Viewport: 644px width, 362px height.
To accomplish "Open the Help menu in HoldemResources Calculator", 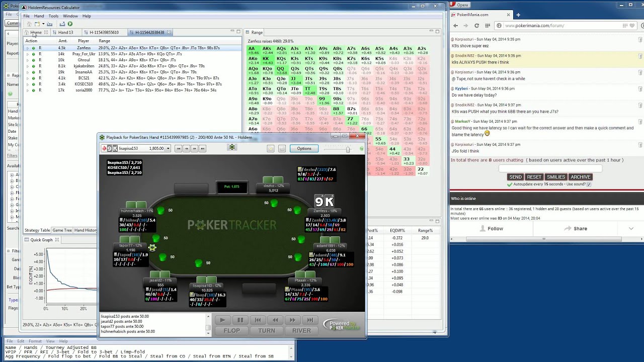I will point(87,16).
